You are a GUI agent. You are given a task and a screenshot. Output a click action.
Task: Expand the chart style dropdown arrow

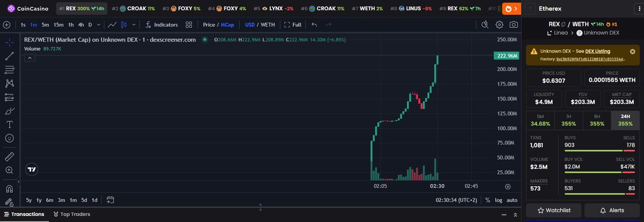point(135,25)
